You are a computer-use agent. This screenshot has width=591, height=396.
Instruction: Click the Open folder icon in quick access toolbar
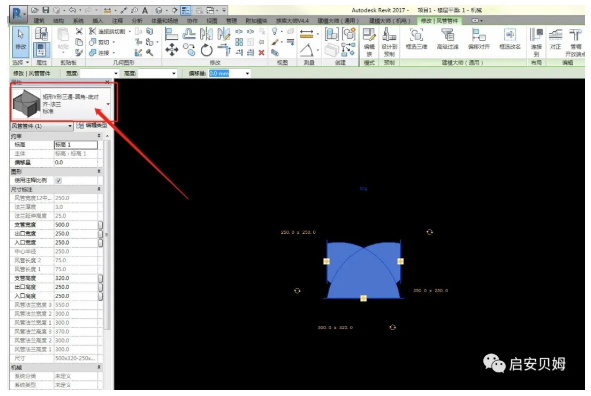tap(35, 10)
